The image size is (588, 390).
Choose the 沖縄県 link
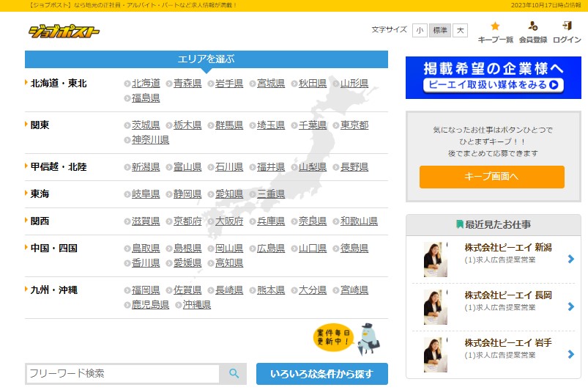tap(196, 304)
